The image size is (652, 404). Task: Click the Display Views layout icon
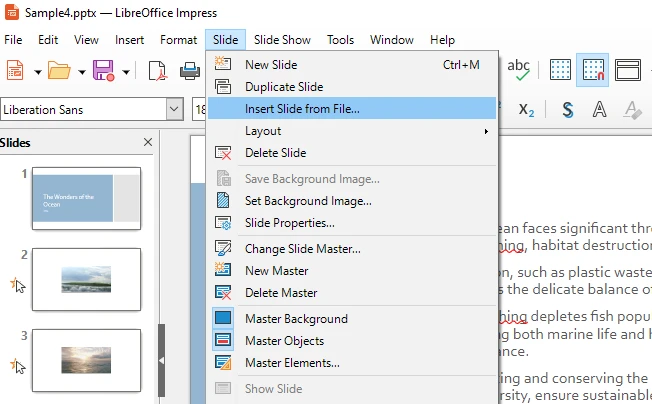(x=627, y=69)
